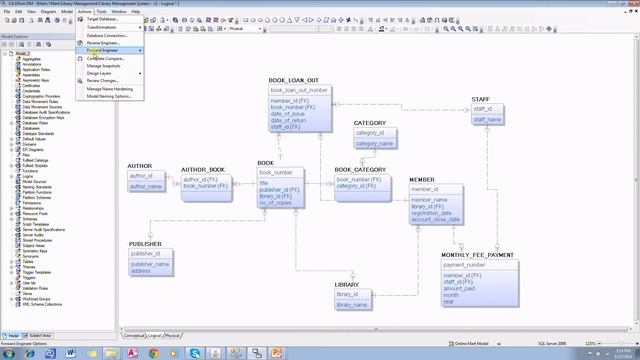Open the zoom percentage dropdown in status bar
The height and width of the screenshot is (360, 640).
(600, 344)
